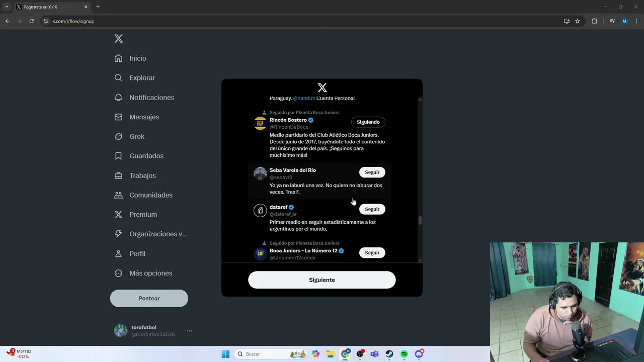
Task: Open Steam from taskbar
Action: coord(389,354)
